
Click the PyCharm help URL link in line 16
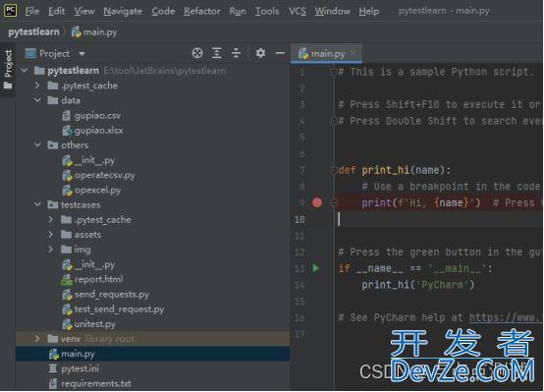click(505, 317)
